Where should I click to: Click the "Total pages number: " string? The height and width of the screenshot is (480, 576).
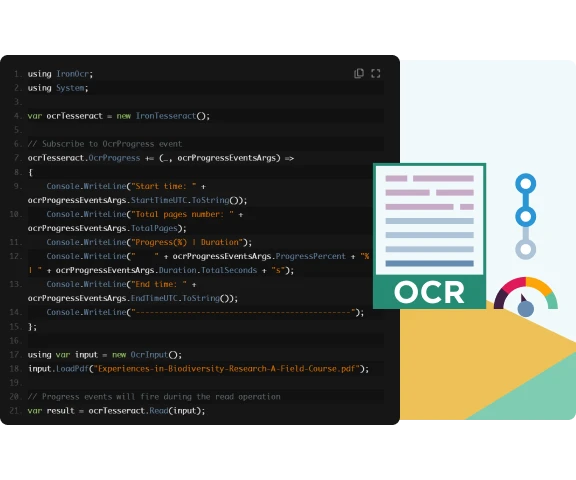(x=183, y=214)
